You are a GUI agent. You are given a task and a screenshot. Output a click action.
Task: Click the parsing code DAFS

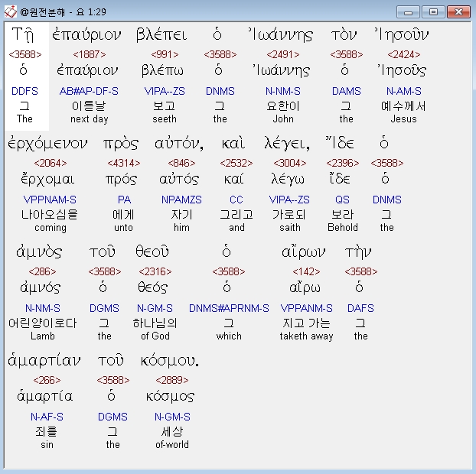pyautogui.click(x=360, y=308)
